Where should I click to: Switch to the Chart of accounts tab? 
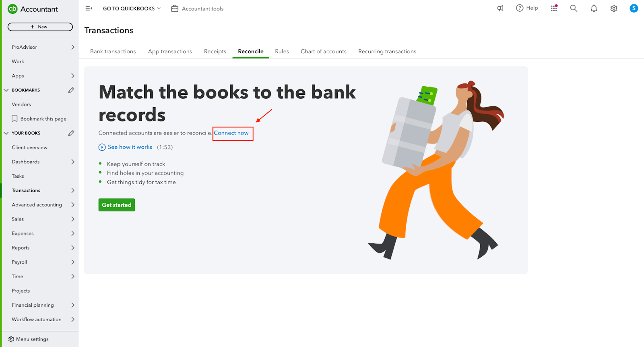pyautogui.click(x=324, y=51)
